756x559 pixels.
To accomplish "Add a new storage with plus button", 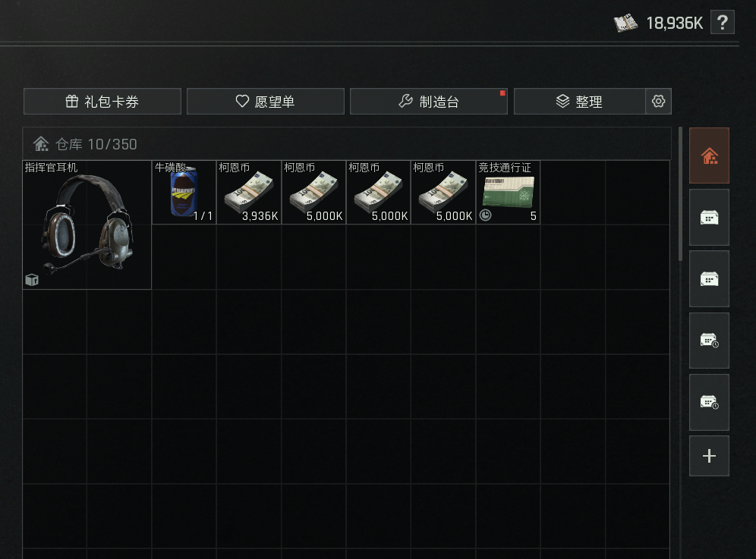I will tap(709, 456).
